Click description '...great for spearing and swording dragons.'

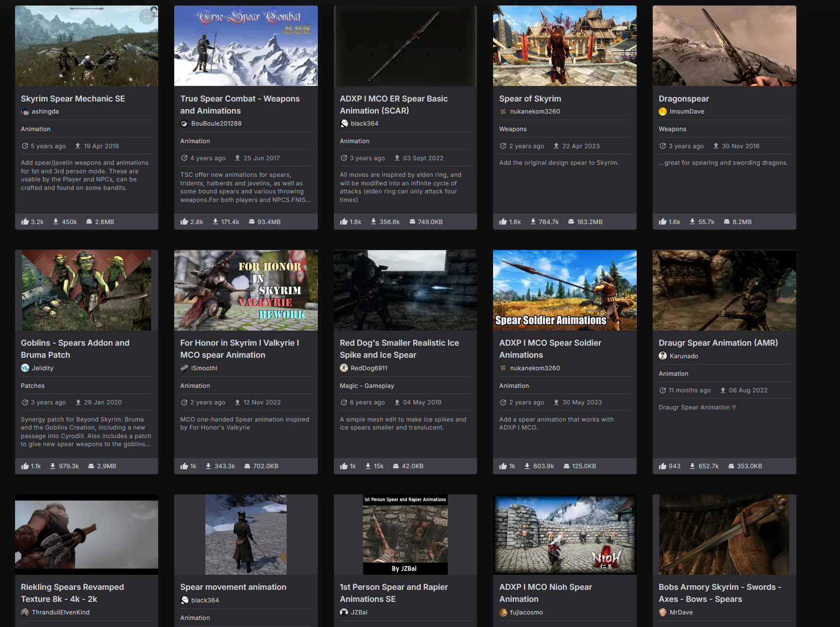pos(724,163)
